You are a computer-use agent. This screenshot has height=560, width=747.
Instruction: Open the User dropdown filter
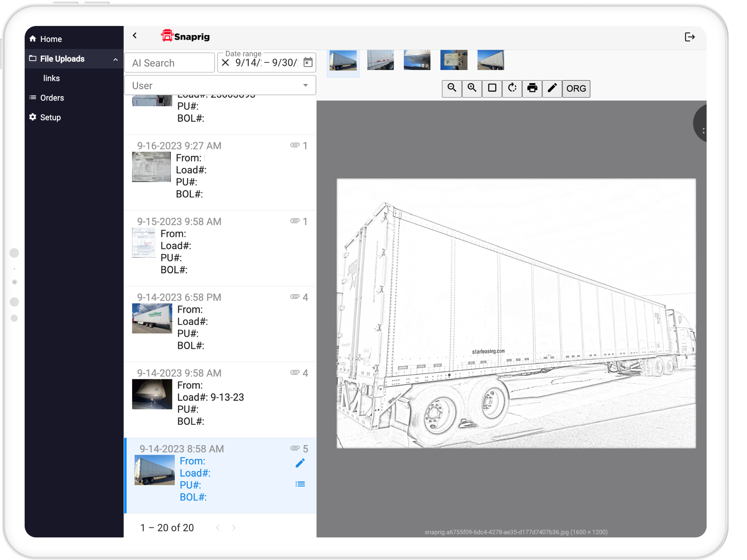click(220, 85)
